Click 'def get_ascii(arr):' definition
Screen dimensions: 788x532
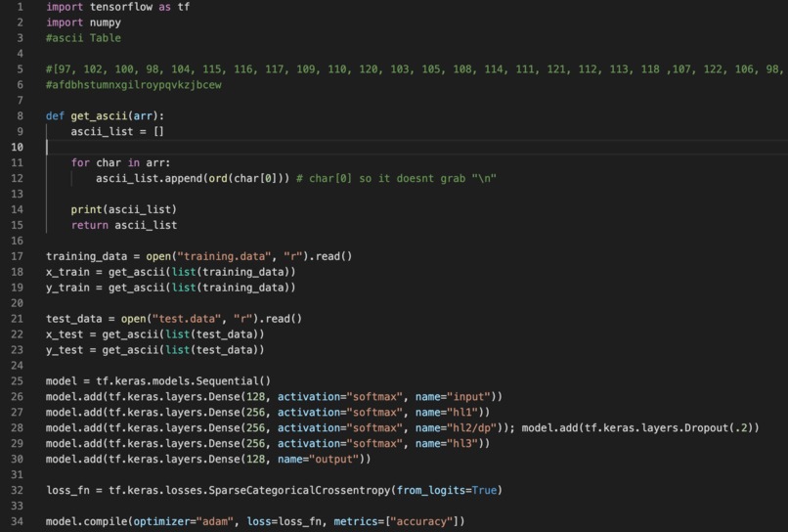[105, 116]
